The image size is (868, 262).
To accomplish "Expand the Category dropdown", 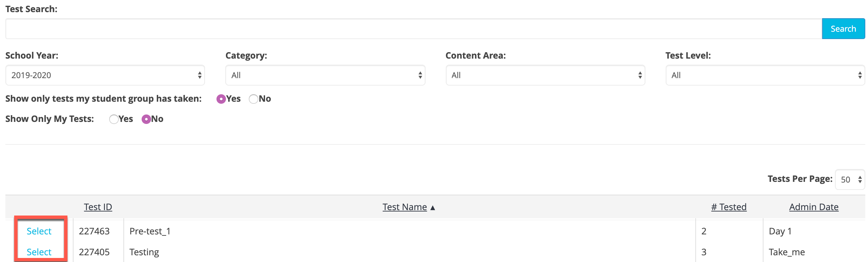I will pyautogui.click(x=325, y=75).
